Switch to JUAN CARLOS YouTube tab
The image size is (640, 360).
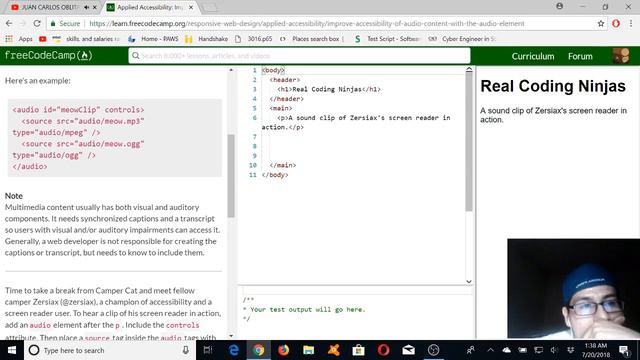tap(49, 7)
